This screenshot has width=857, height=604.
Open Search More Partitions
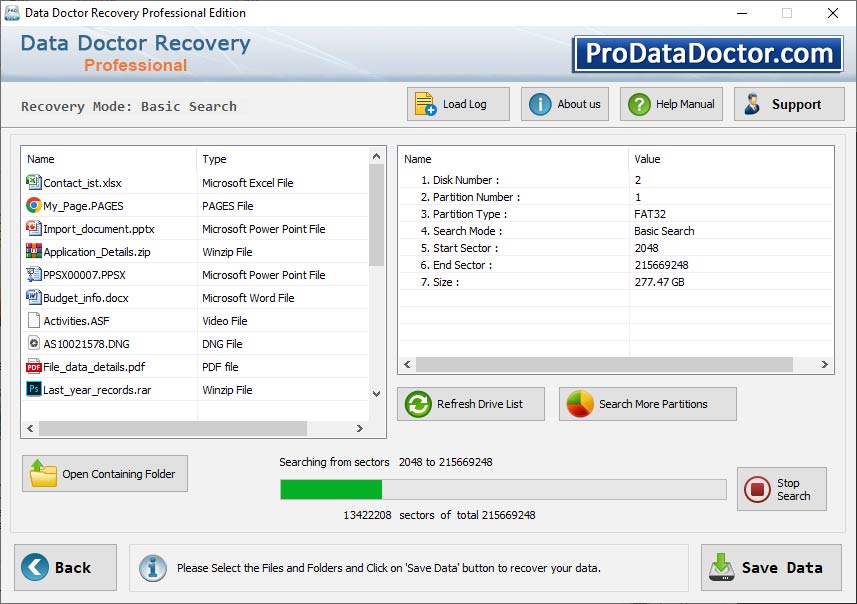pyautogui.click(x=647, y=404)
